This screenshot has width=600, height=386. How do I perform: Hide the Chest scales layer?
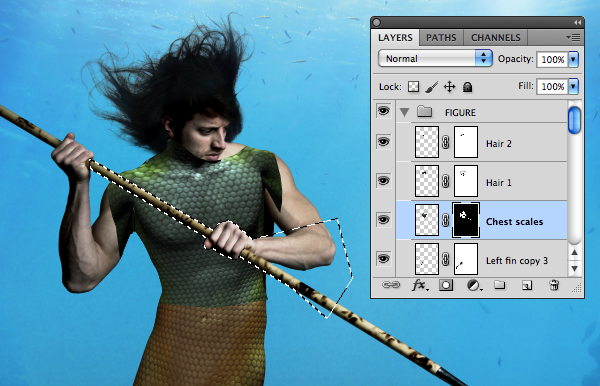(x=383, y=220)
